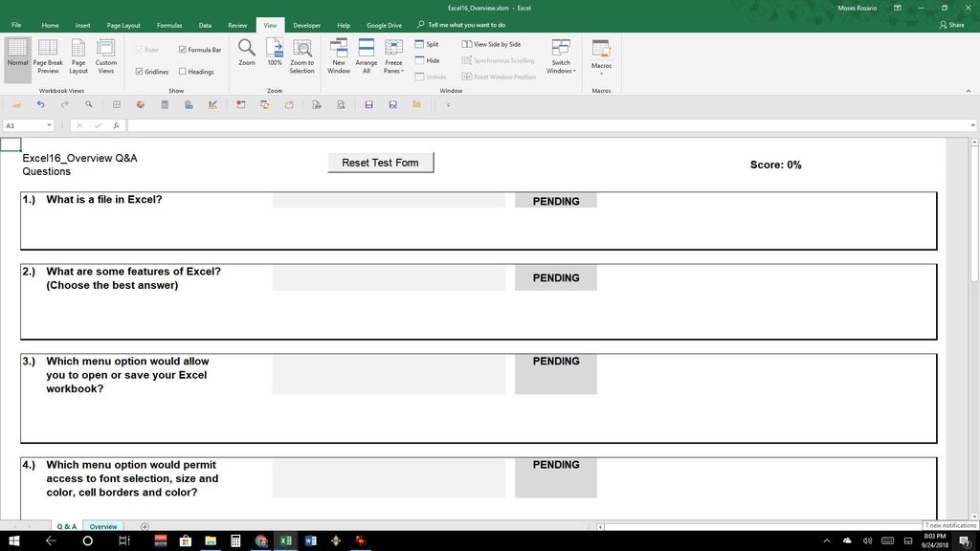Open Windows Start menu
980x551 pixels.
[x=13, y=541]
